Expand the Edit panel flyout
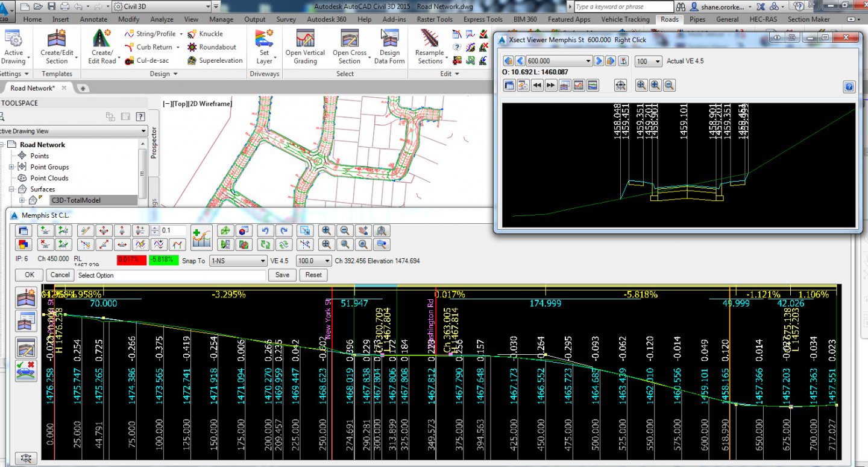Image resolution: width=868 pixels, height=467 pixels. [x=449, y=74]
